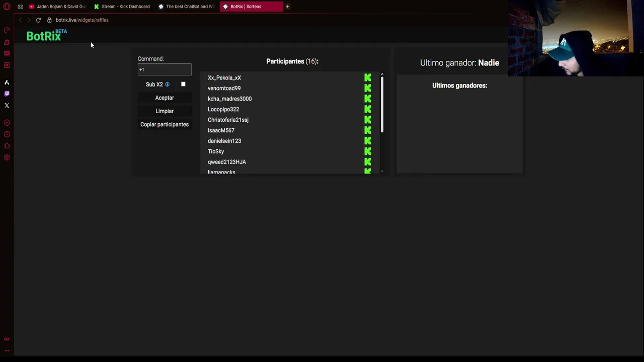Open Aria AI sidebar icon
644x362 pixels.
click(7, 82)
